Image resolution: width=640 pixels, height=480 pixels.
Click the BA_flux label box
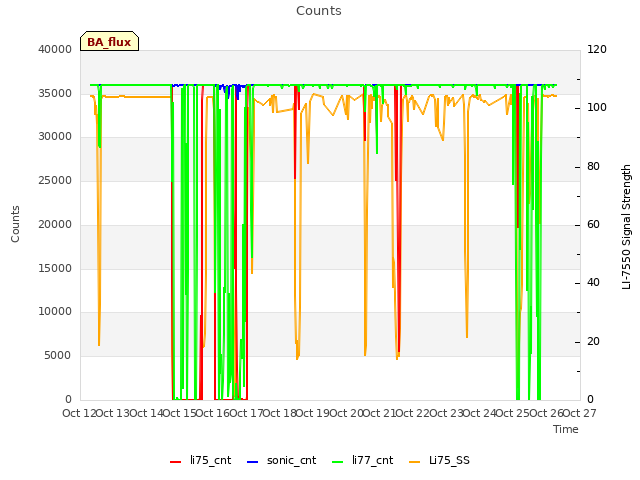[x=109, y=41]
